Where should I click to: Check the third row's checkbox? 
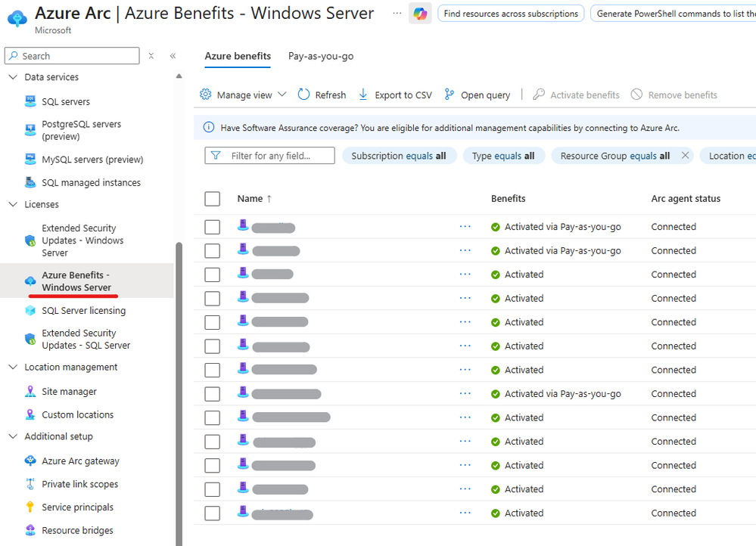click(x=212, y=275)
